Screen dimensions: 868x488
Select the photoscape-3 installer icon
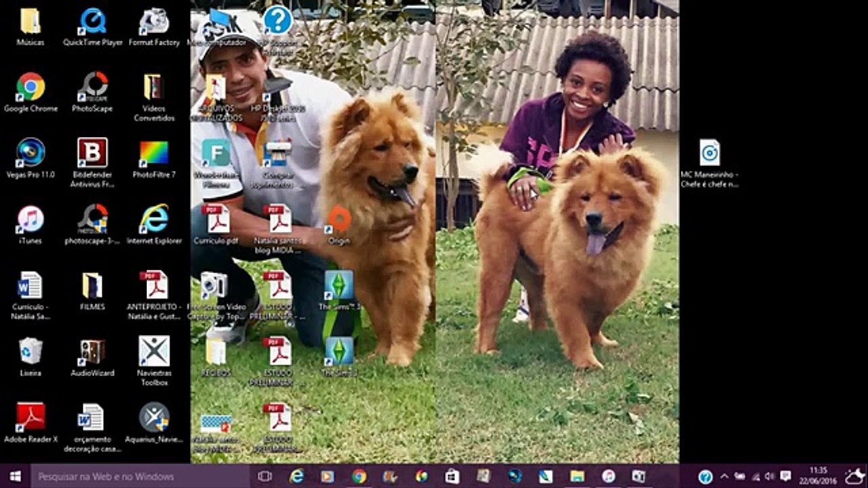click(93, 225)
